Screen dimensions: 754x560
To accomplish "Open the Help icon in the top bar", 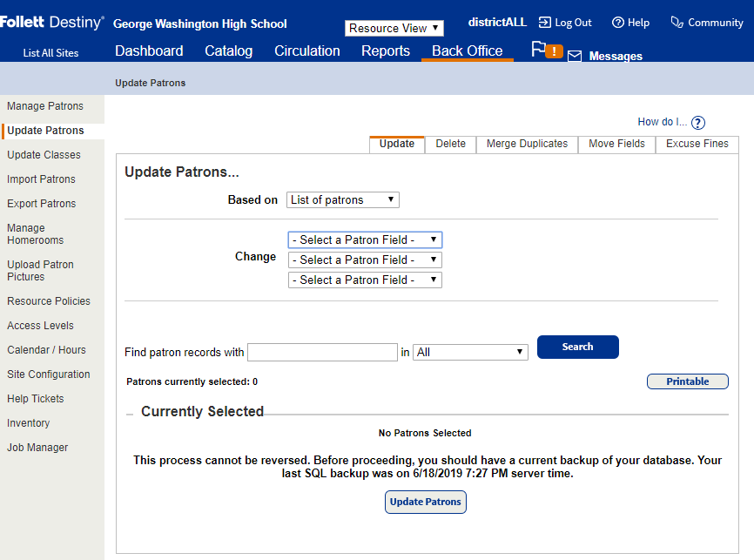I will click(618, 22).
